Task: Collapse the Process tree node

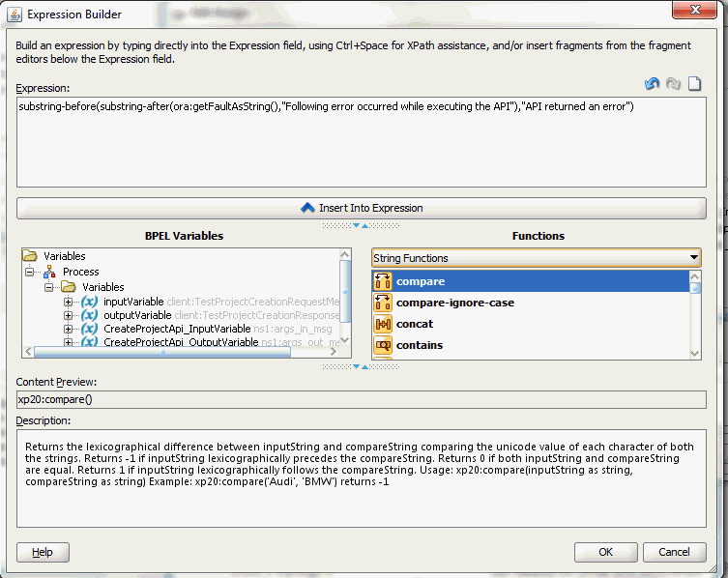Action: point(30,272)
